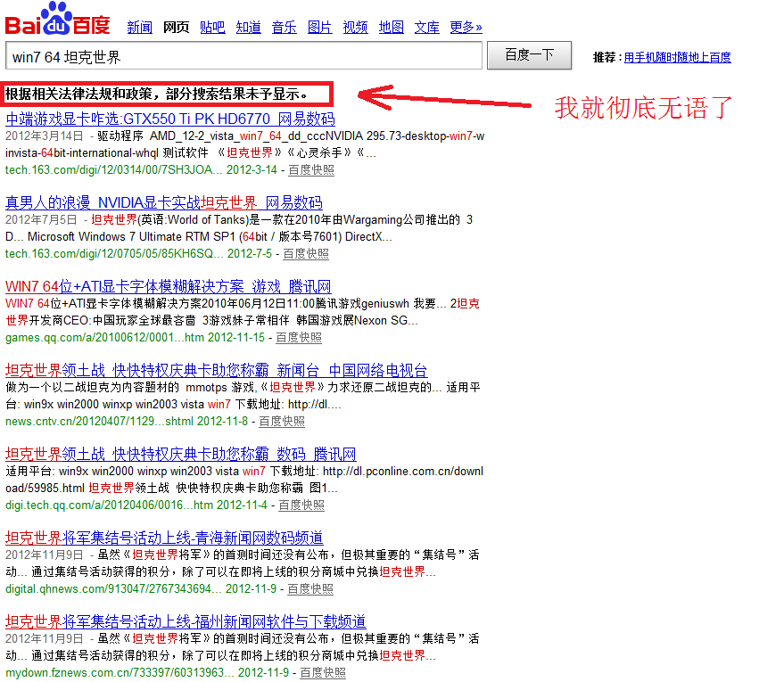Open 百度快照 for the digi.tech.qq.com result
The image size is (784, 682).
tap(301, 505)
